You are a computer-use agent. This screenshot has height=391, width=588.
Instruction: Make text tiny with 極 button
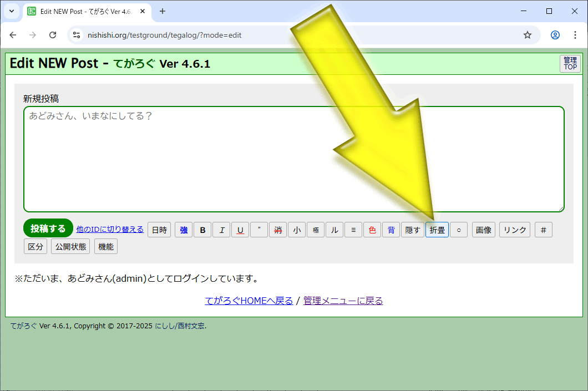[x=316, y=230]
